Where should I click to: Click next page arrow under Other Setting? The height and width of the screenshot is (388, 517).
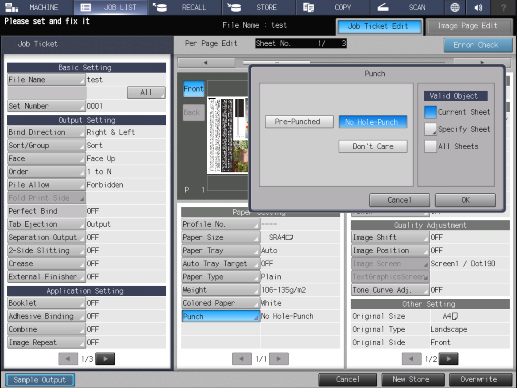pyautogui.click(x=448, y=359)
